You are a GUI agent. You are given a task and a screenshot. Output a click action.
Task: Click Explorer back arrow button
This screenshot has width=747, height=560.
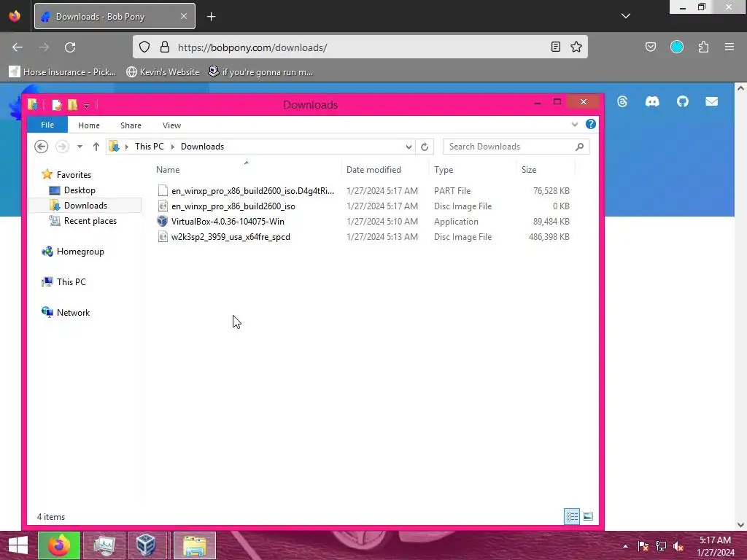pos(42,147)
